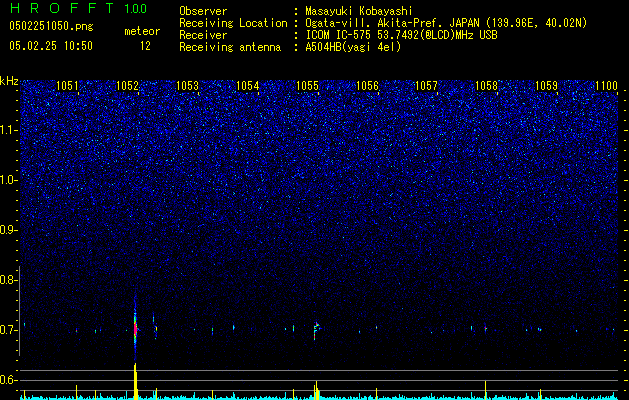This screenshot has width=629, height=400.
Task: Click the A504HB(yagi 4el) antenna text
Action: [x=353, y=47]
